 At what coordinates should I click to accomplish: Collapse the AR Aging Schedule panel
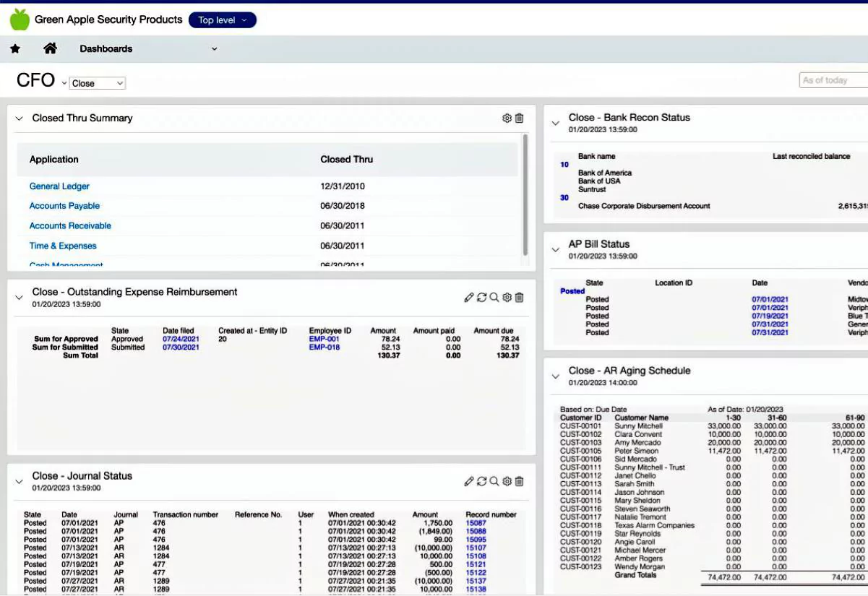556,376
